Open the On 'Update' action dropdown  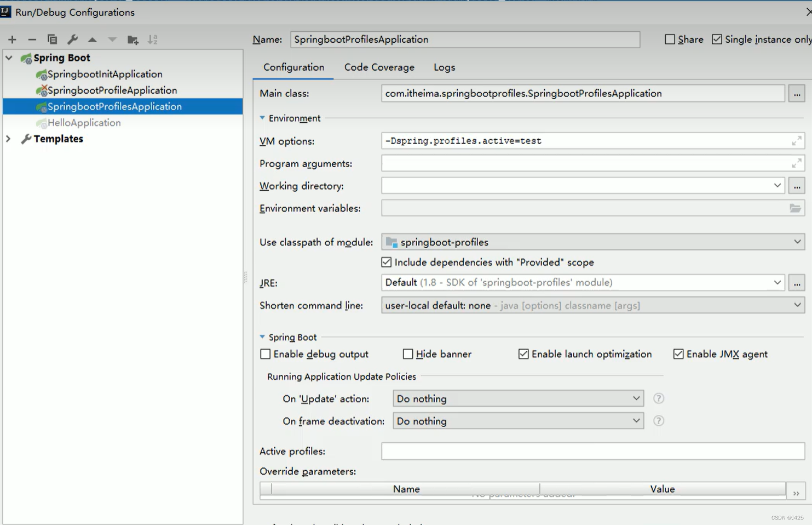pos(518,398)
